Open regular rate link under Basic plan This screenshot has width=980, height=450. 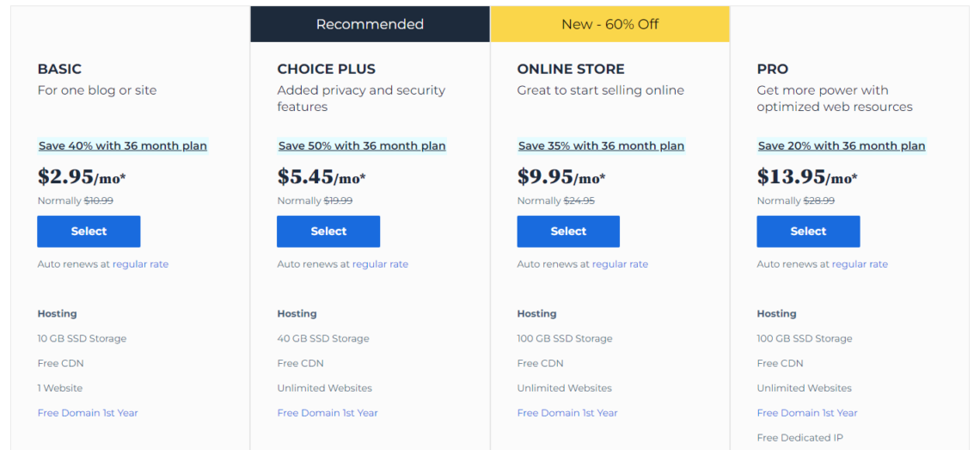(x=140, y=264)
